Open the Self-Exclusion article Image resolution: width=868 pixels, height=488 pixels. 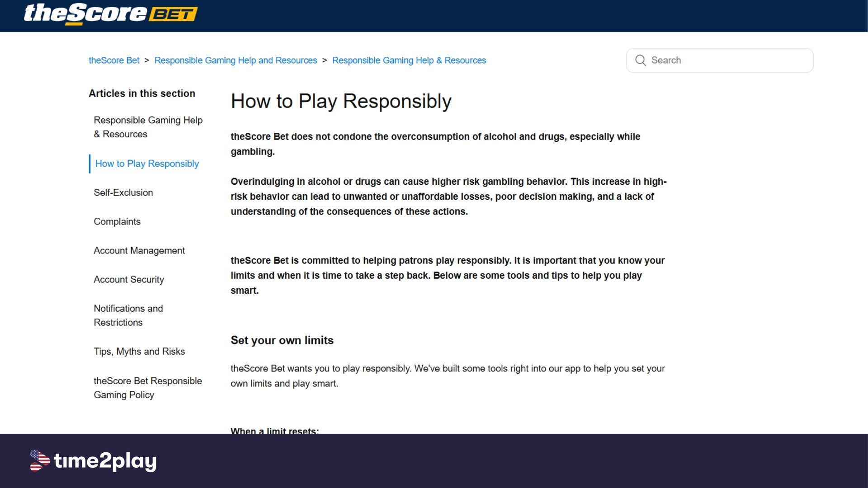[x=123, y=192]
